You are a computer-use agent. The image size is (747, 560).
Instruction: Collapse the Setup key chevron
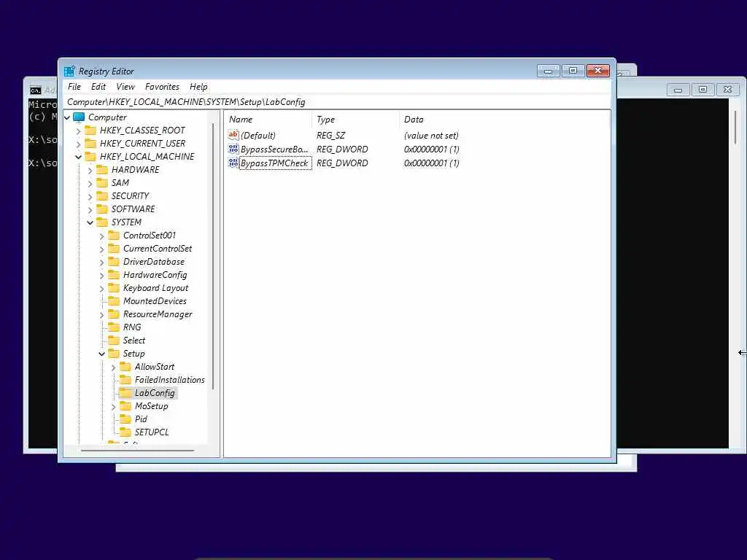tap(101, 354)
